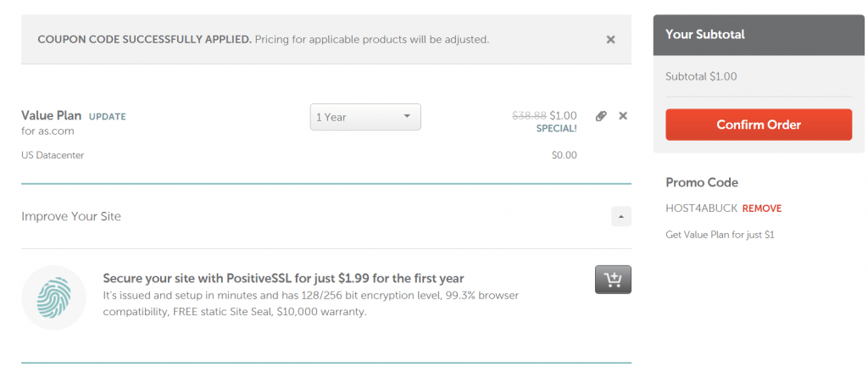Click the Secure your site with PositiveSSL heading
This screenshot has width=868, height=367.
point(283,278)
